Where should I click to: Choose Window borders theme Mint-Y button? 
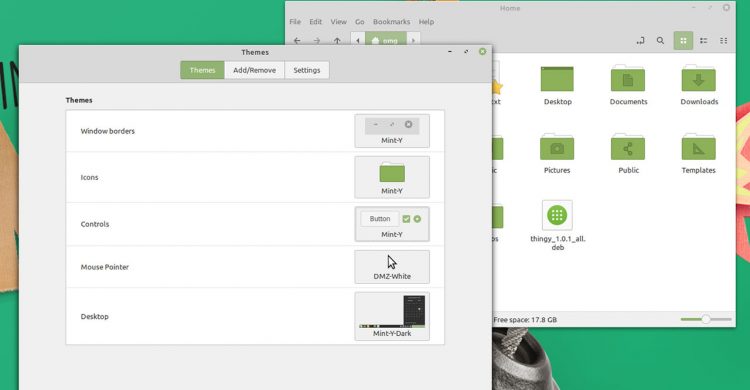pyautogui.click(x=392, y=131)
